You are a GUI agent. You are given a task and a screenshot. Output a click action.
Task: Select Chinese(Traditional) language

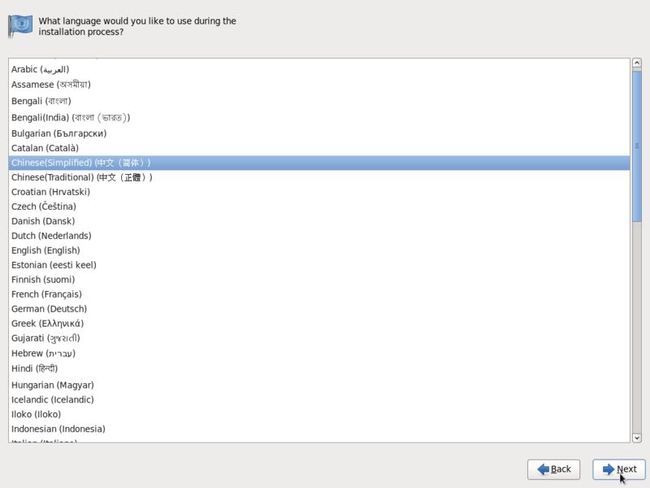click(319, 177)
